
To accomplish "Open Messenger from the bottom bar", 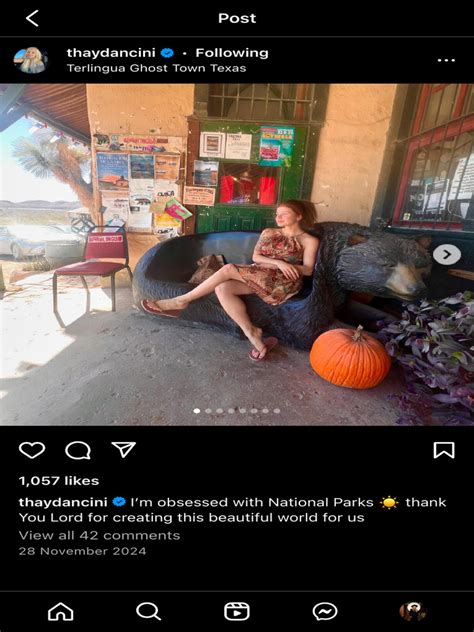I will coord(325,611).
